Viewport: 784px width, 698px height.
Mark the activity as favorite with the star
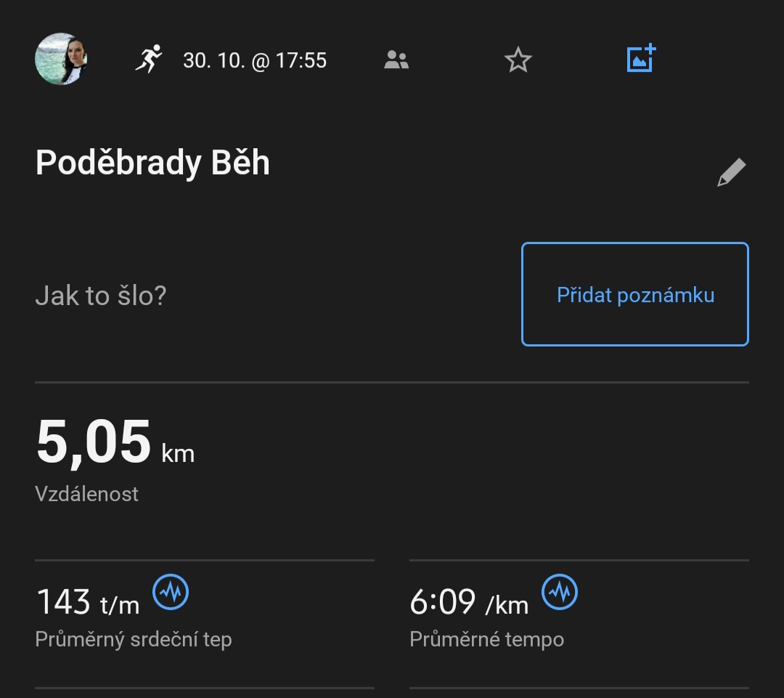[x=518, y=60]
